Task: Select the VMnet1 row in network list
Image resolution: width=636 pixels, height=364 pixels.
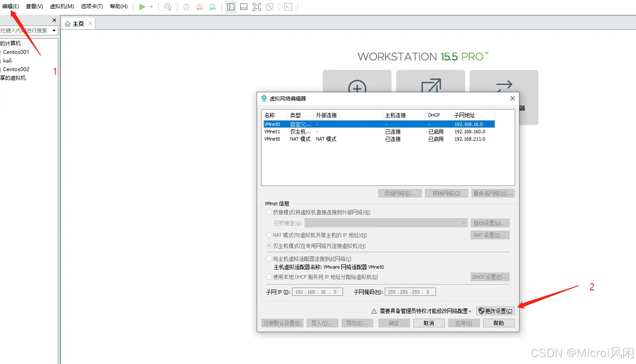Action: click(x=379, y=132)
